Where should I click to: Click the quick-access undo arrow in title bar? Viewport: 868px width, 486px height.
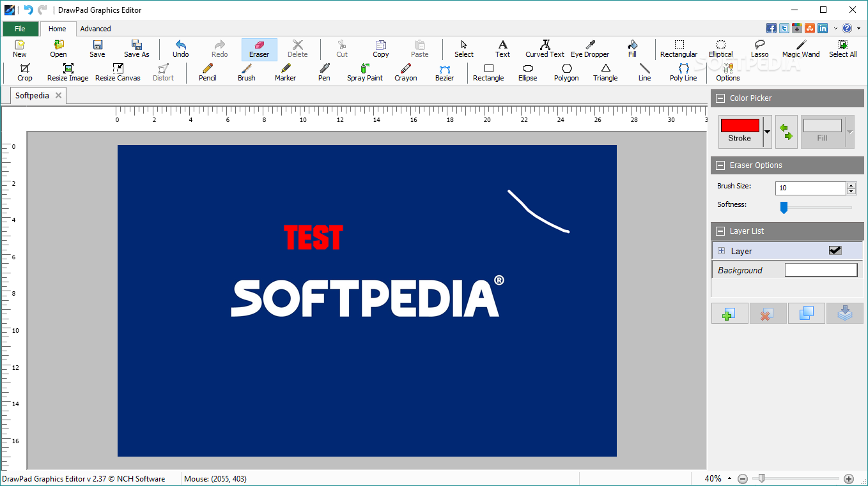pyautogui.click(x=28, y=10)
